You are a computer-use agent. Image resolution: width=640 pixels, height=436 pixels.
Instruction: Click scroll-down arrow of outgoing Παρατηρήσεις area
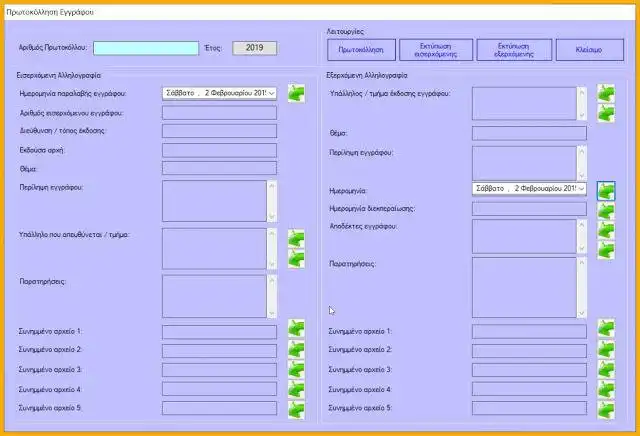(x=582, y=313)
